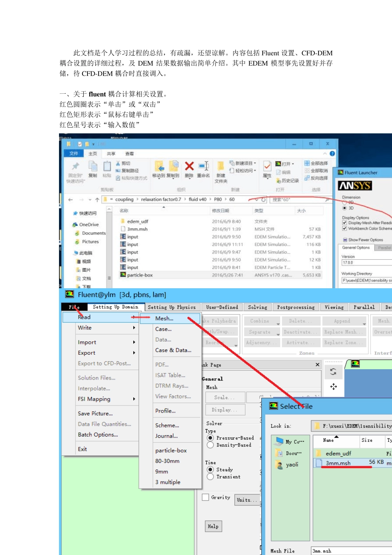Select Steady time option
Viewport: 392px width, 555px height.
click(210, 470)
